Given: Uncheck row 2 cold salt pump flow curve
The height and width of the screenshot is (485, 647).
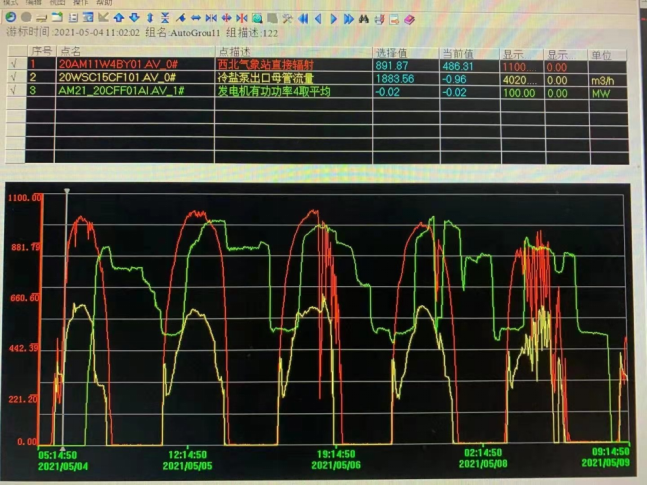Looking at the screenshot, I should (14, 77).
